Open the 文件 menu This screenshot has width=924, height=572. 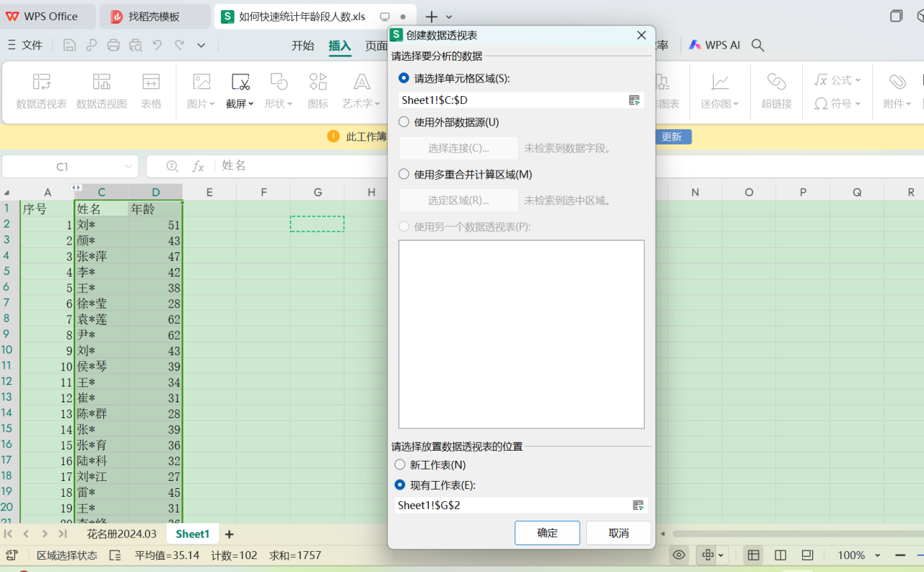(x=25, y=45)
